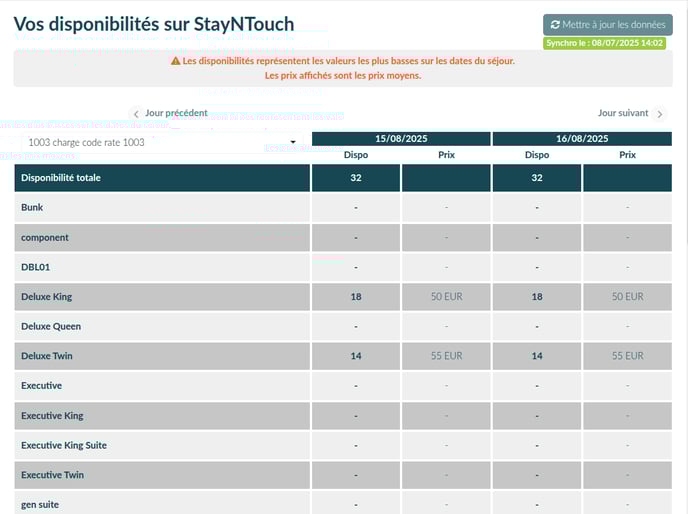The image size is (688, 514).
Task: Click the Synchro le 08/07/2025 14:02 badge
Action: point(604,43)
